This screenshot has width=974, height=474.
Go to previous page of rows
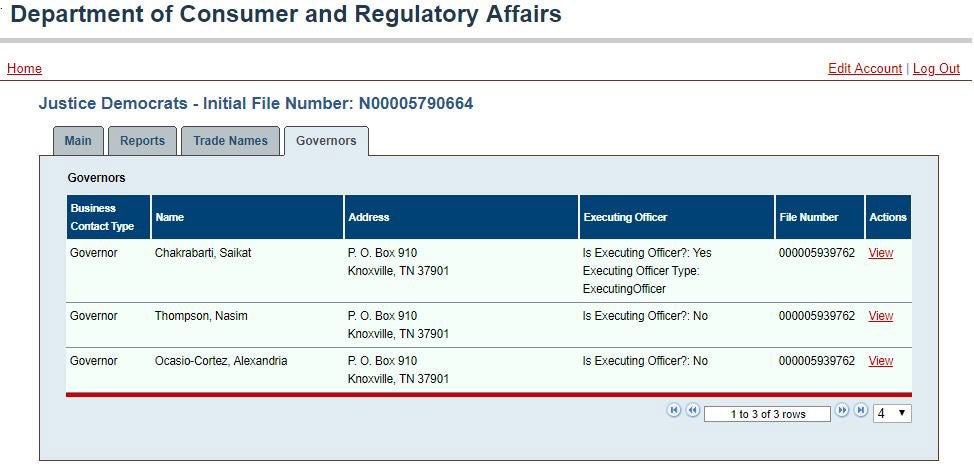click(x=693, y=411)
